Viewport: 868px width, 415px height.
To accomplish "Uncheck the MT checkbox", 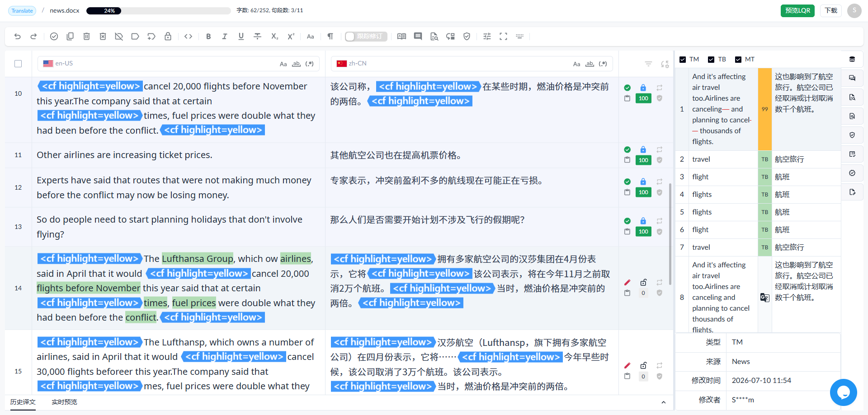I will [x=738, y=60].
